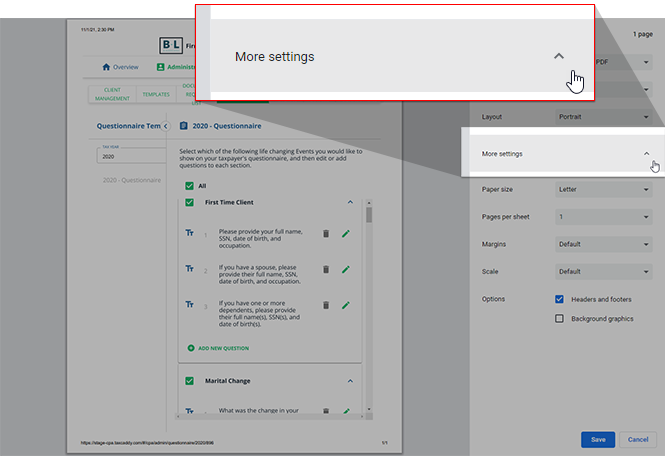Click the B·L logo in the page header
Viewport: 665px width, 456px height.
click(171, 45)
